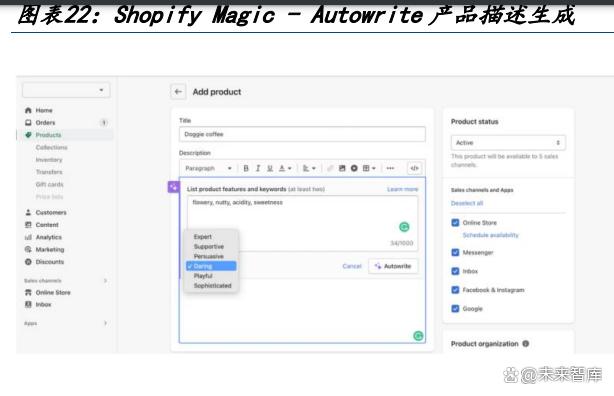
Task: Click the insert video icon
Action: [354, 168]
